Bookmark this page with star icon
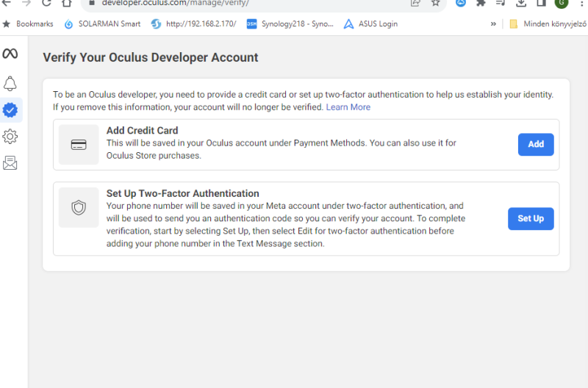Viewport: 588px width, 388px height. (435, 3)
